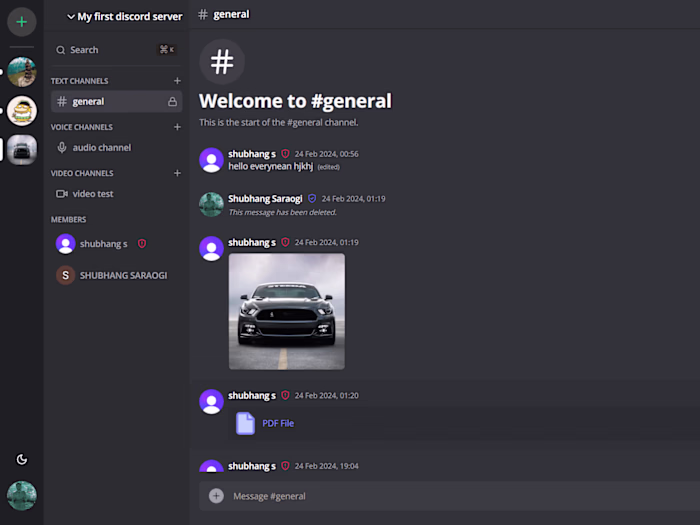The width and height of the screenshot is (700, 525).
Task: Click the green plus add server button
Action: click(x=21, y=22)
